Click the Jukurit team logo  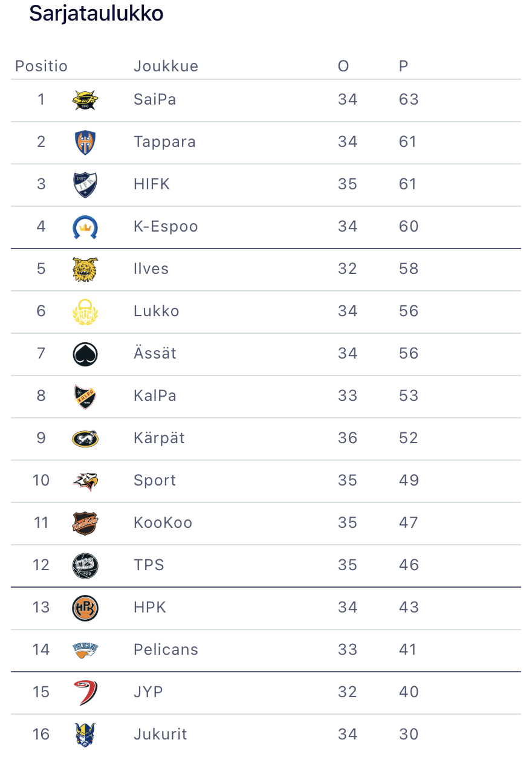(x=85, y=735)
